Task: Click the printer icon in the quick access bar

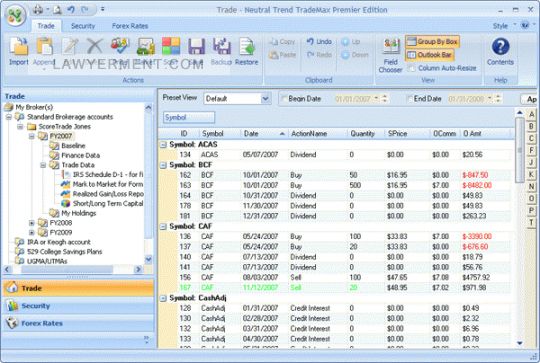Action: [x=38, y=9]
